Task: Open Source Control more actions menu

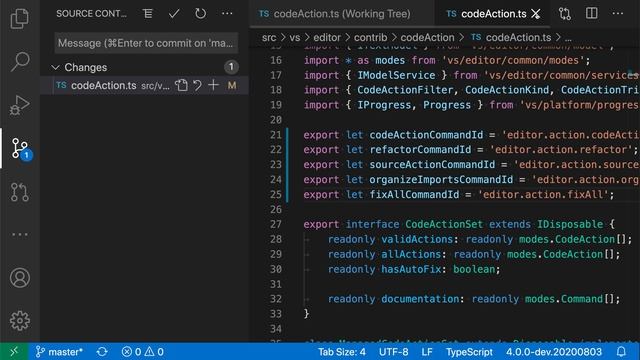Action: point(227,13)
